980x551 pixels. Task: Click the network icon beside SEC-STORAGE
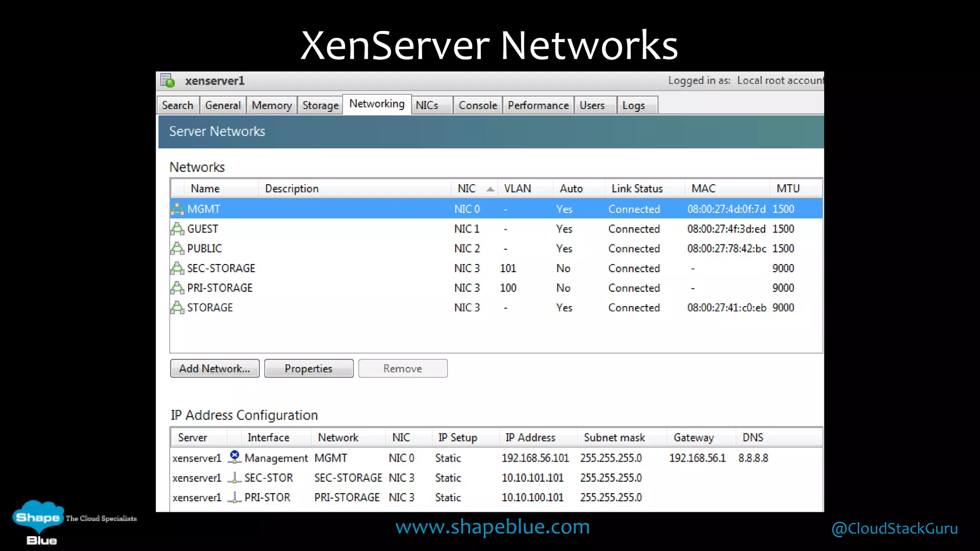tap(177, 268)
